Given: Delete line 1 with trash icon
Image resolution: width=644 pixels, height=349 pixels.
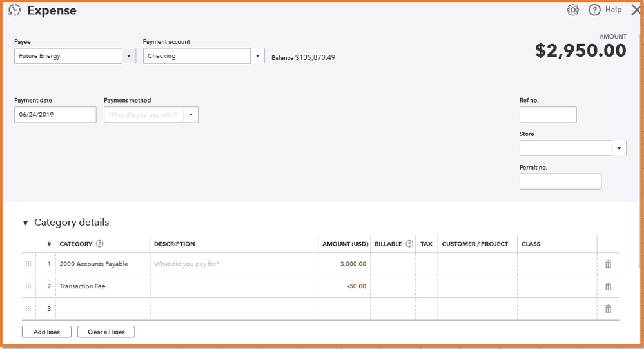Looking at the screenshot, I should (608, 264).
